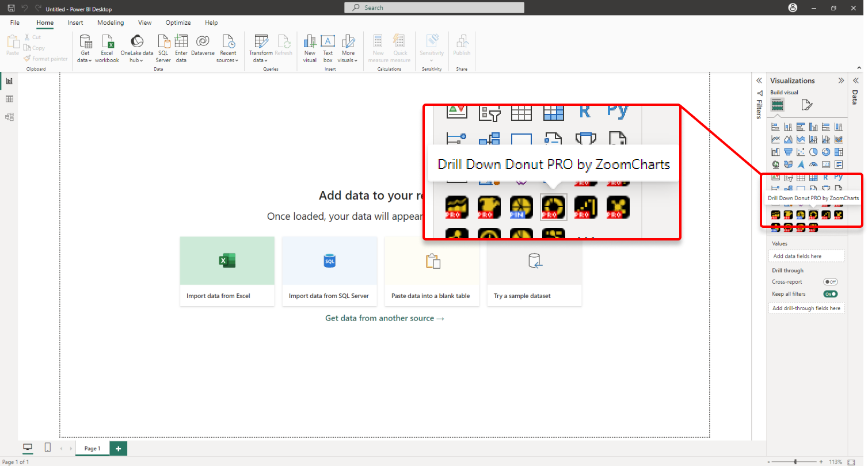Switch to Report view in left sidebar

pos(9,81)
